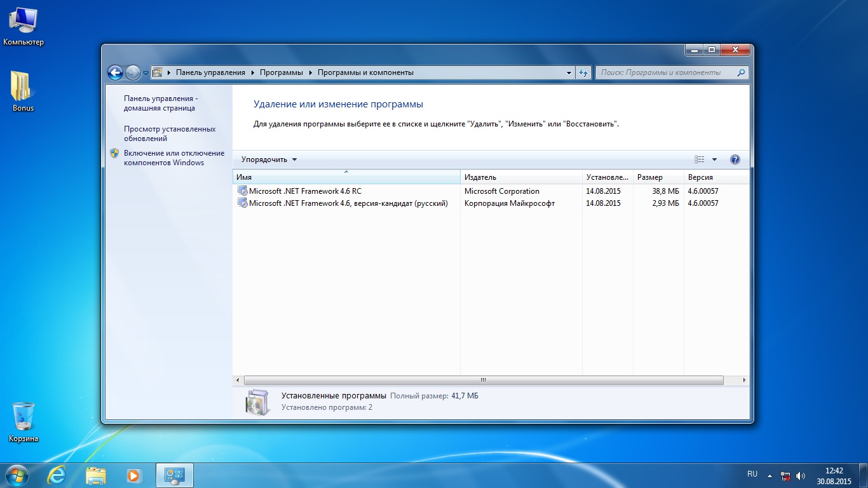Open the 'Упорядочить' dropdown menu
The height and width of the screenshot is (488, 868).
point(269,159)
